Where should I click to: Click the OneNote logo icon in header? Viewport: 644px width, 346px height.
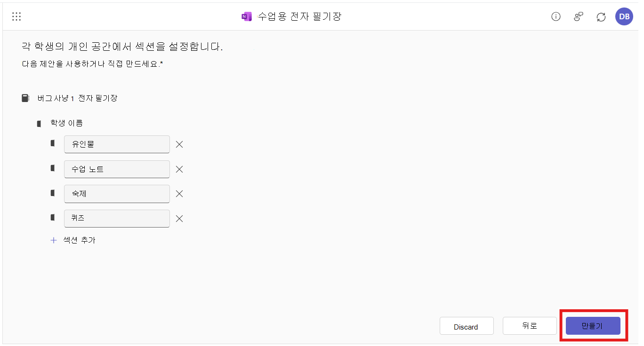point(246,16)
